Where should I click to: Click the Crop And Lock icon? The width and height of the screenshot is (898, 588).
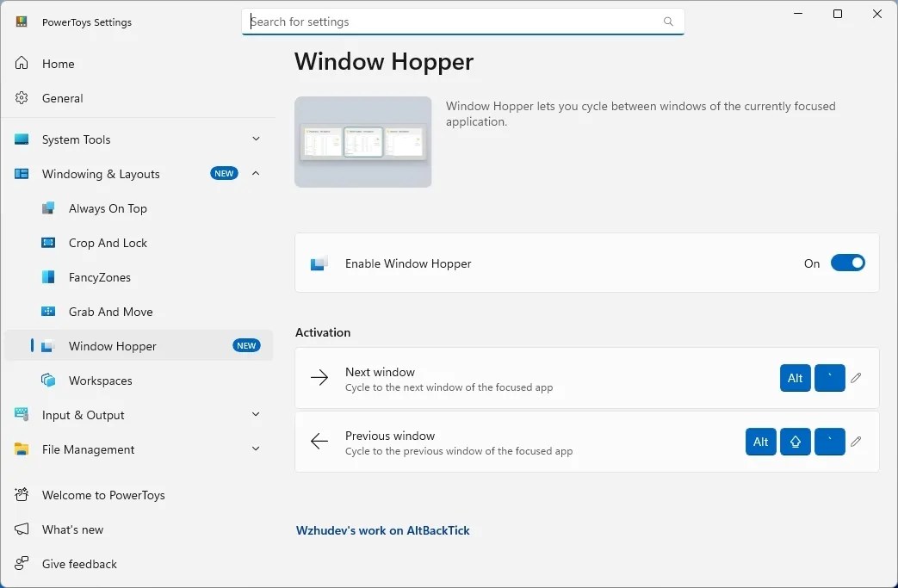[x=48, y=243]
